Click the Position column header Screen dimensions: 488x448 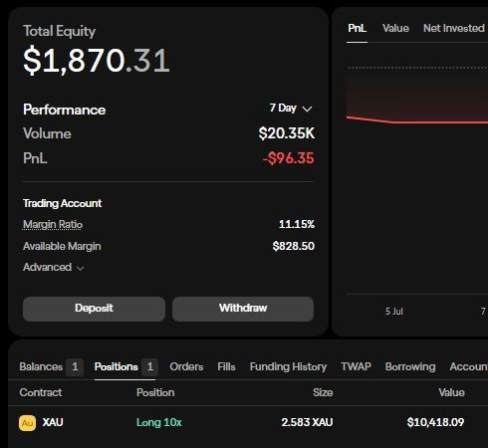click(155, 392)
